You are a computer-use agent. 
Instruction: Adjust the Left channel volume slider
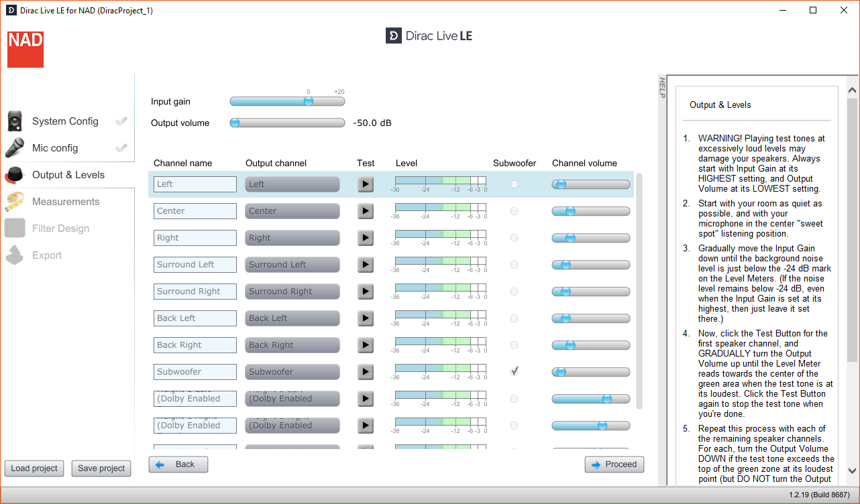pyautogui.click(x=591, y=184)
